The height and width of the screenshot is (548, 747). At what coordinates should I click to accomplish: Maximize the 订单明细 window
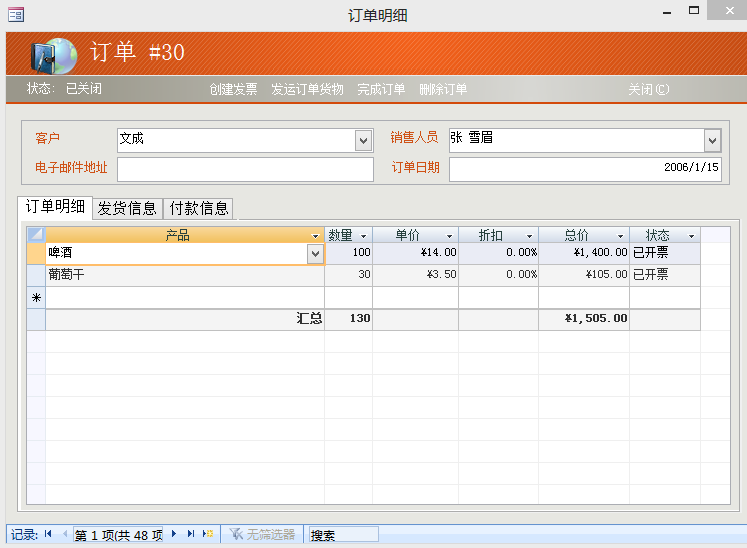coord(694,10)
